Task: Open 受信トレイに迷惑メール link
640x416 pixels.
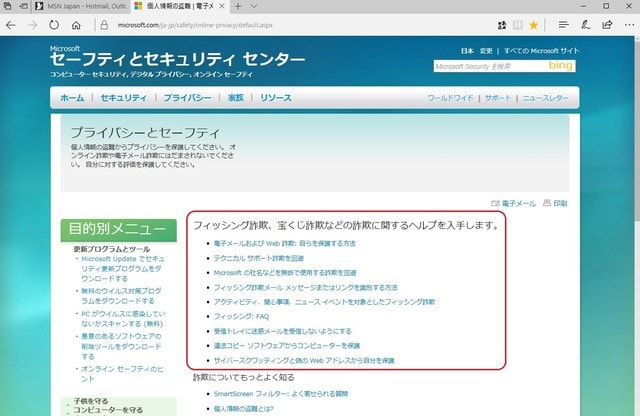Action: point(282,331)
